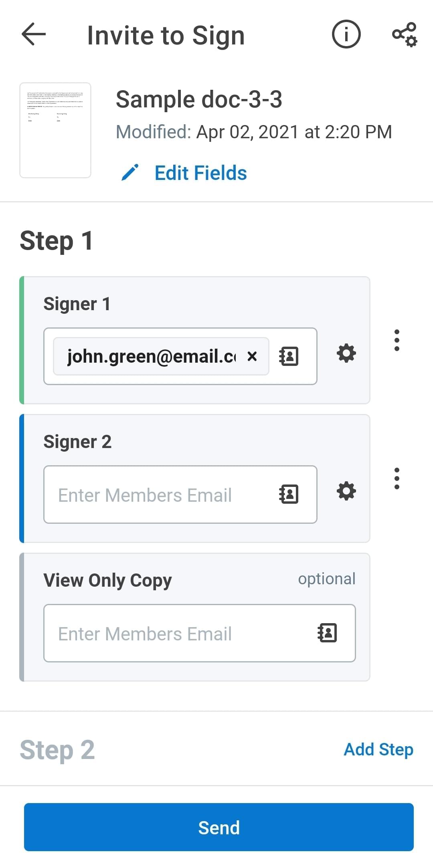433x868 pixels.
Task: Tap the back arrow icon
Action: click(x=34, y=34)
